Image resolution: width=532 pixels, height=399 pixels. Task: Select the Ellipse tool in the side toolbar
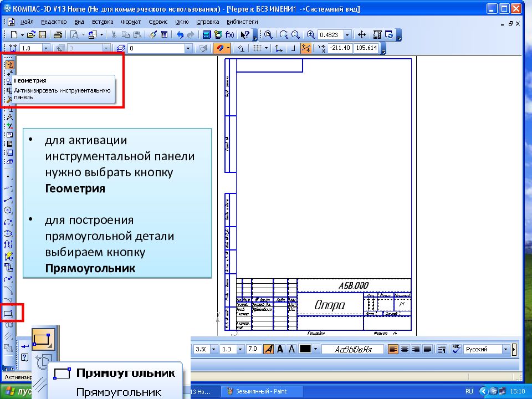(x=8, y=233)
